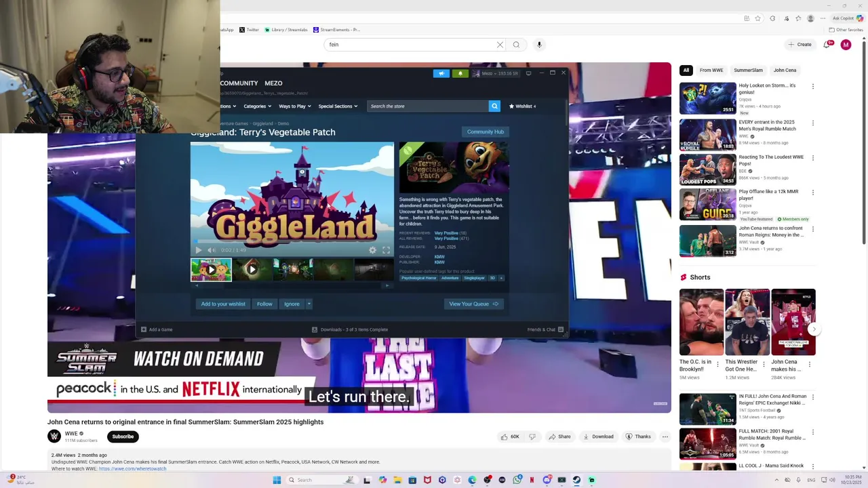Select From WWE filter chip
868x488 pixels.
[x=711, y=70]
